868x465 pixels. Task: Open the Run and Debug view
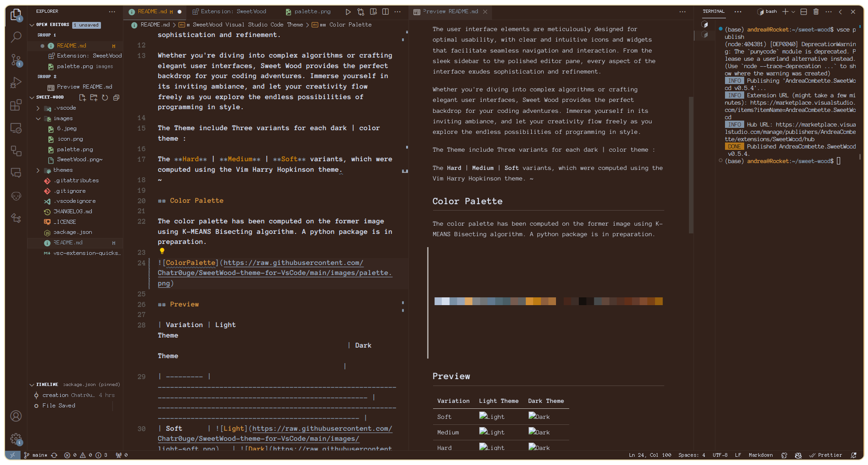pyautogui.click(x=16, y=83)
